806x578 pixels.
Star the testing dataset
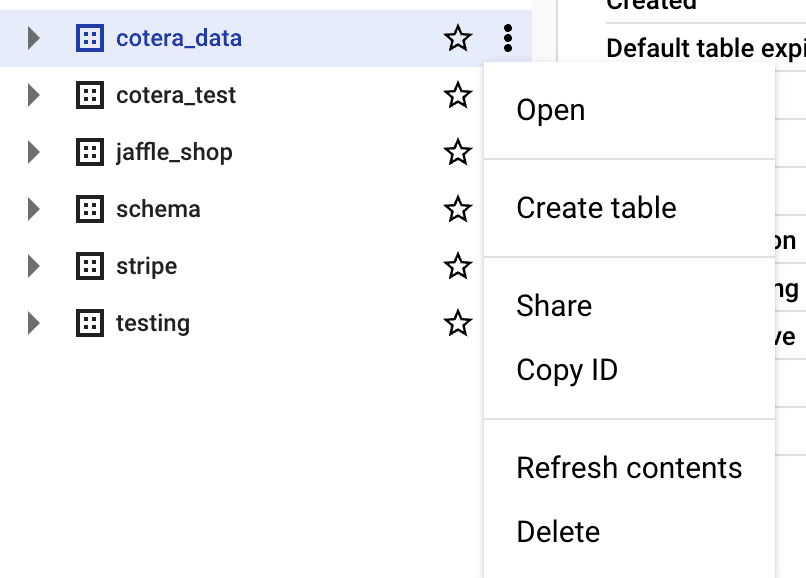pyautogui.click(x=458, y=324)
